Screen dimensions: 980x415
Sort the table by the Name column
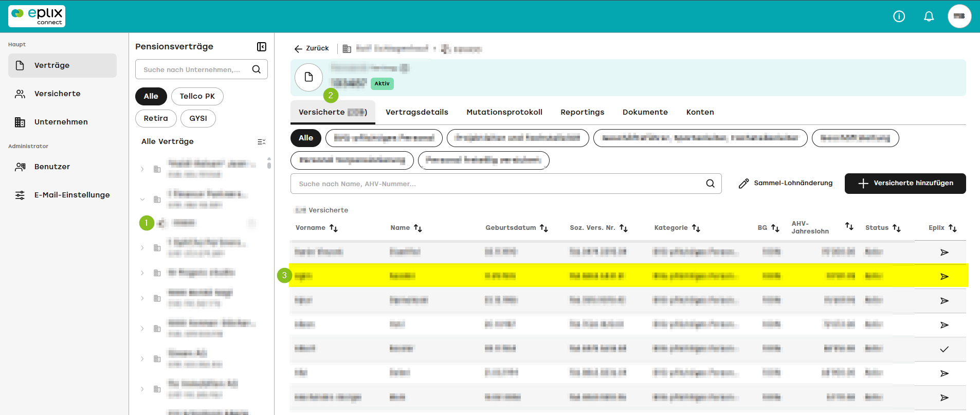pos(418,228)
